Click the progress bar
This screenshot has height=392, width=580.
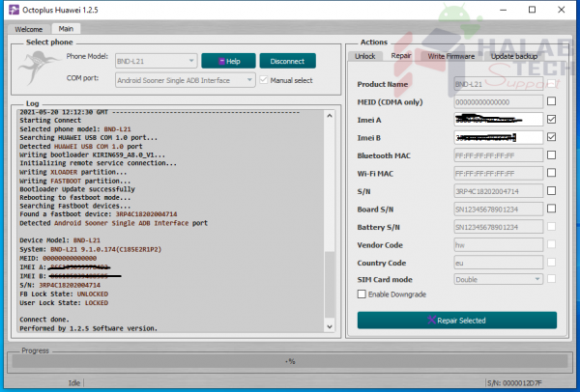[290, 361]
